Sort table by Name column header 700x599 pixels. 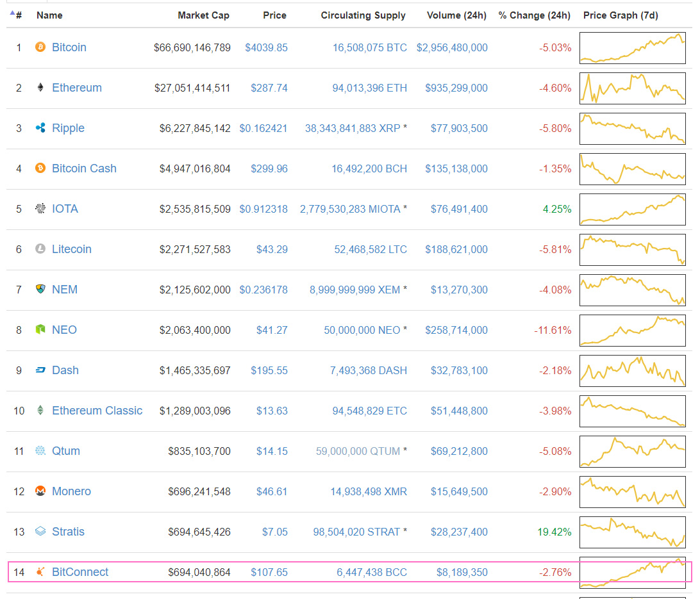click(x=49, y=15)
